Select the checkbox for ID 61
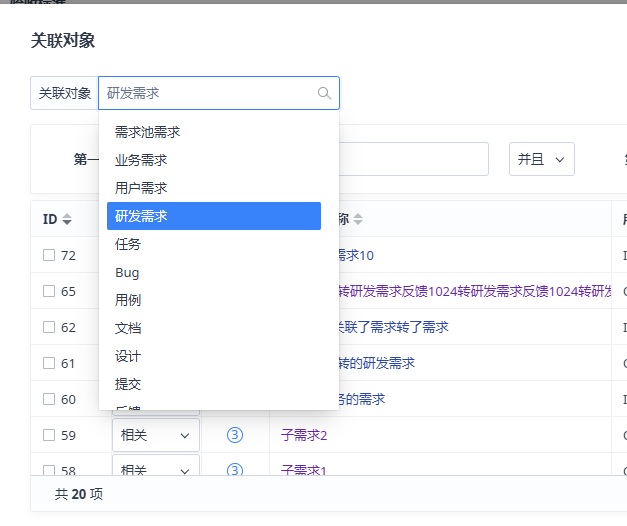This screenshot has width=627, height=526. tap(49, 363)
